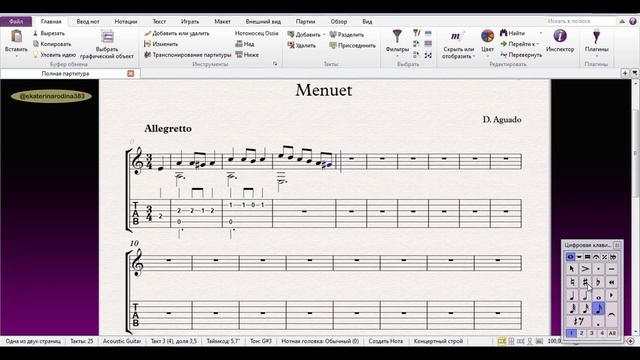Image resolution: width=640 pixels, height=360 pixels.
Task: Click Добавить или удалить instruments
Action: tap(177, 33)
